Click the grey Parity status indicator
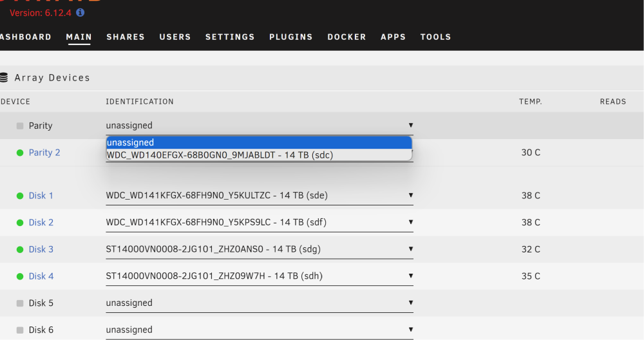Viewport: 644px width, 340px height. [20, 126]
